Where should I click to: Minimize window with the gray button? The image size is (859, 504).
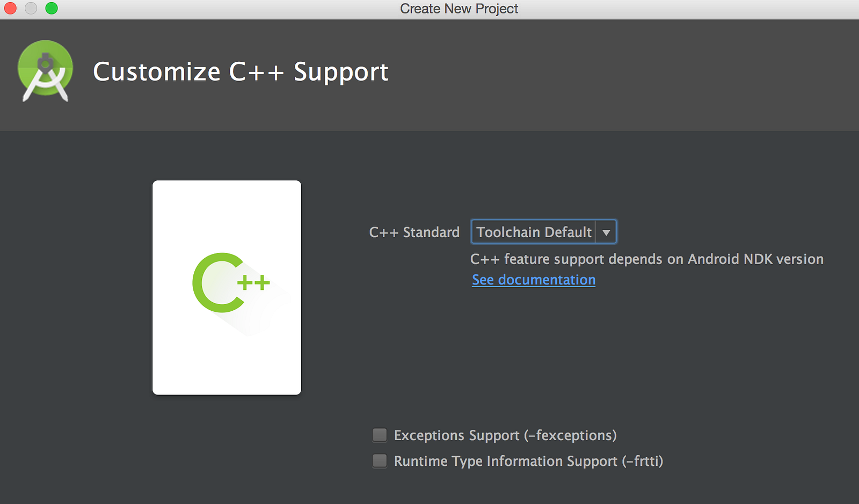click(31, 8)
